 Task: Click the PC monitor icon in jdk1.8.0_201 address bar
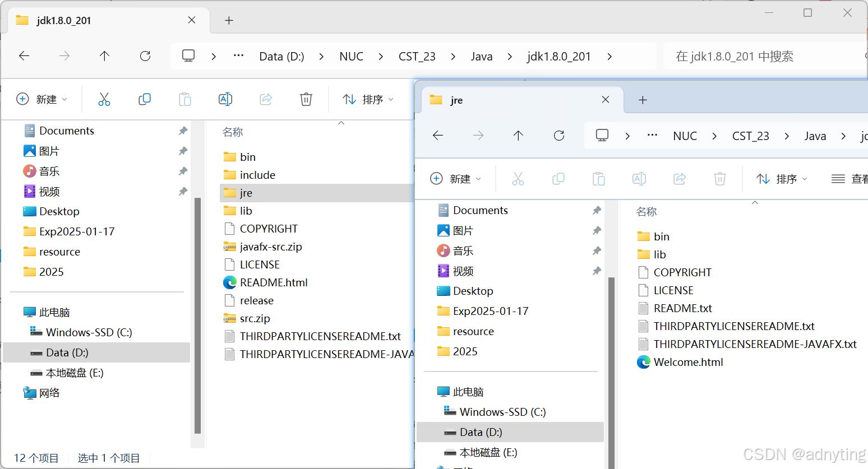(x=188, y=55)
